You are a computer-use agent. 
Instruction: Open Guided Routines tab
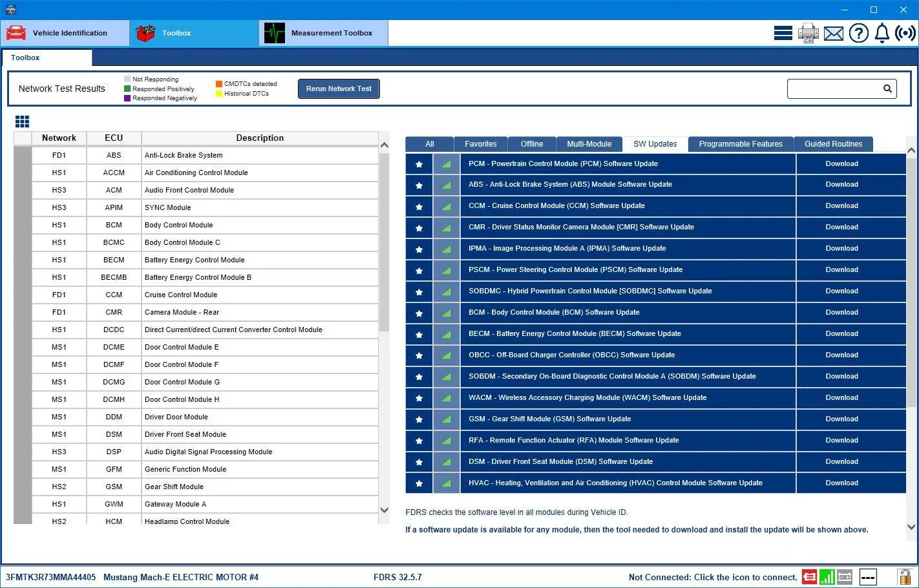point(833,144)
